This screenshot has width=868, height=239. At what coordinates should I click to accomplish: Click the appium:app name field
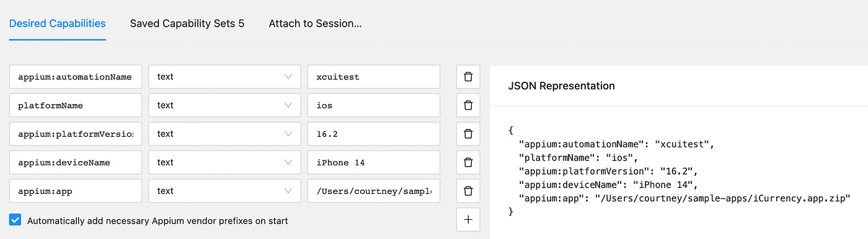pos(76,191)
